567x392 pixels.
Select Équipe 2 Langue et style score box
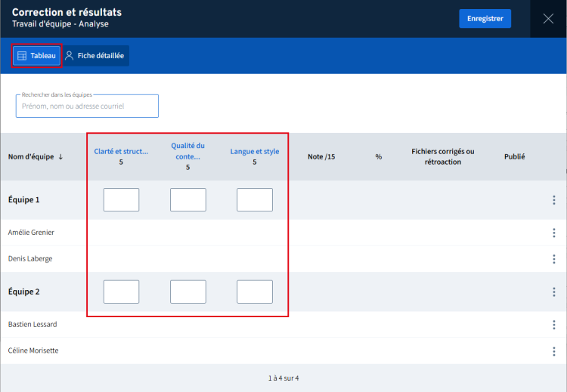(x=254, y=292)
